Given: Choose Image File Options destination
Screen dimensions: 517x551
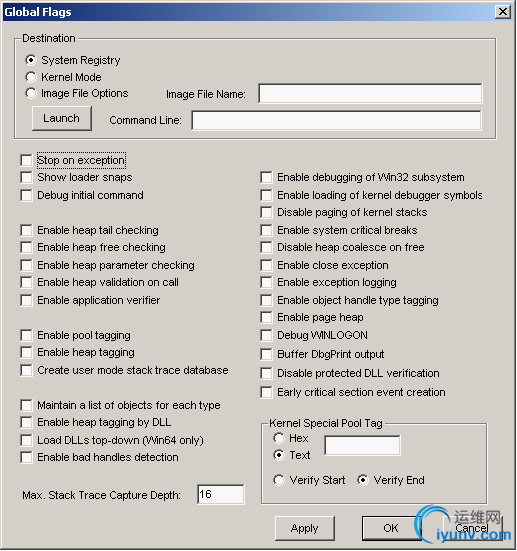Looking at the screenshot, I should [x=31, y=93].
